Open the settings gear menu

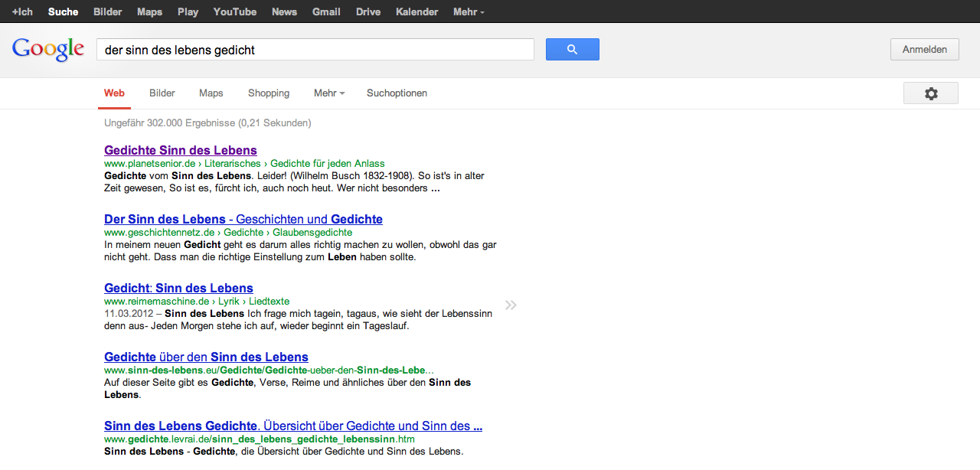click(930, 93)
